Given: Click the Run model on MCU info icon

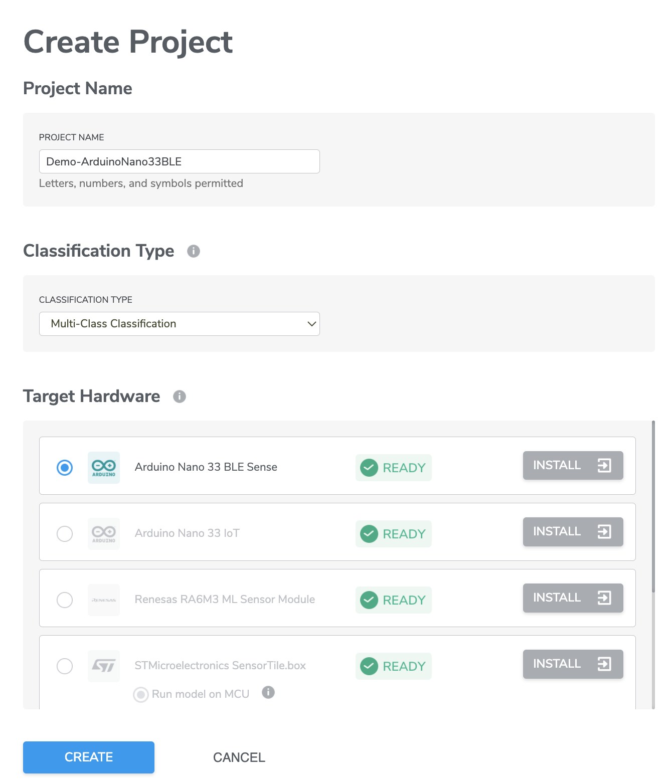Looking at the screenshot, I should click(x=268, y=692).
